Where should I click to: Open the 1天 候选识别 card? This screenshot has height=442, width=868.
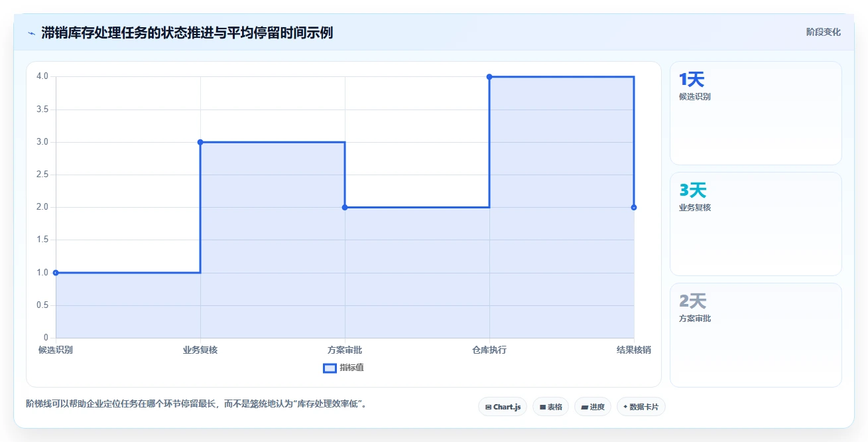click(x=756, y=113)
